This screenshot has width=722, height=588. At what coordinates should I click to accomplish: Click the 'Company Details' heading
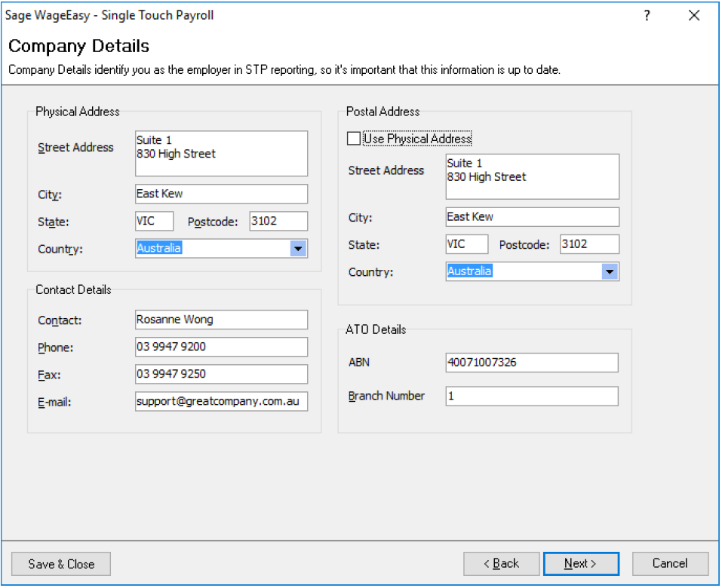point(78,46)
